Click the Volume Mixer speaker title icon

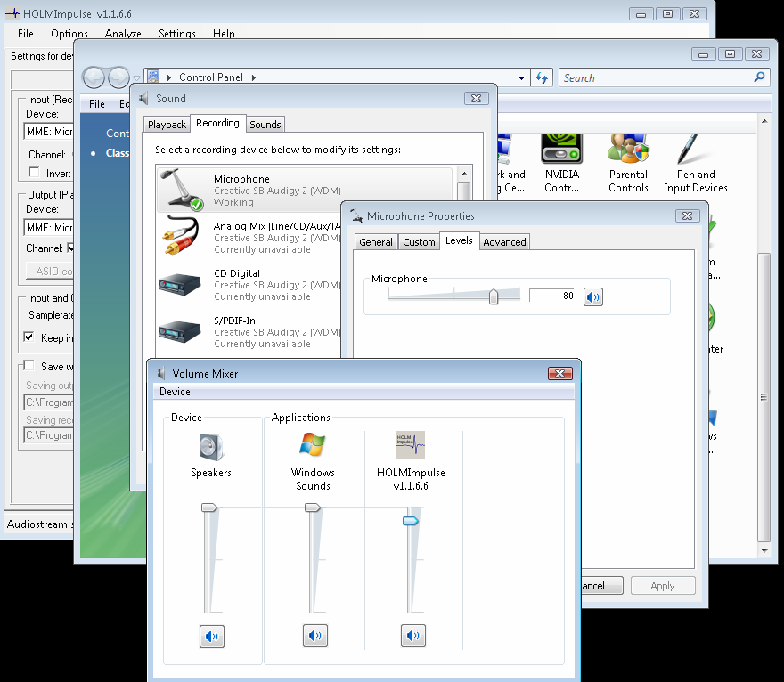(x=161, y=373)
